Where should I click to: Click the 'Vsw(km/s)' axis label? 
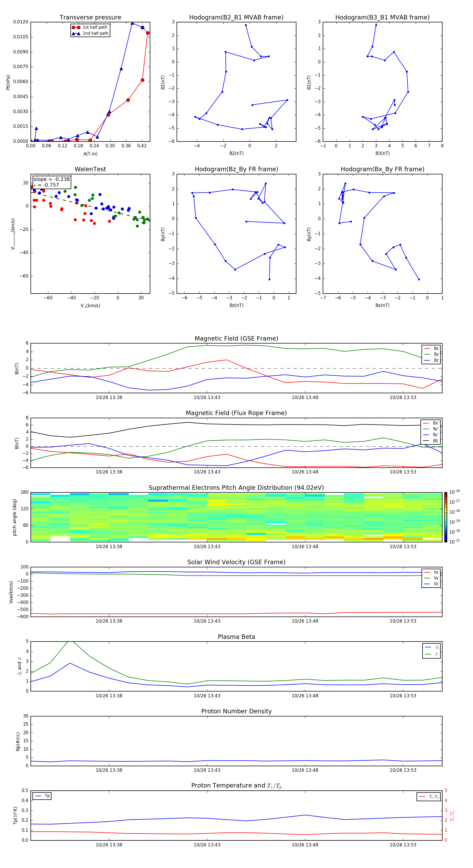coord(11,592)
